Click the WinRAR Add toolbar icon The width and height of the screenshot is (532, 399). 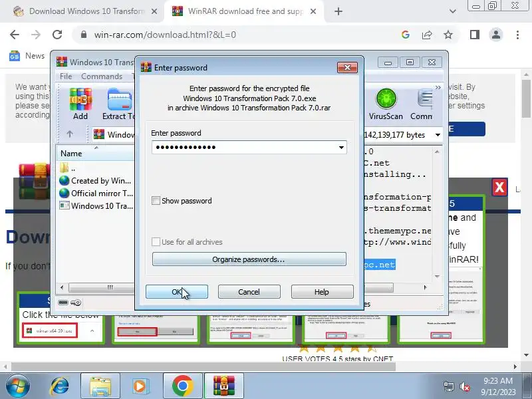coord(80,104)
